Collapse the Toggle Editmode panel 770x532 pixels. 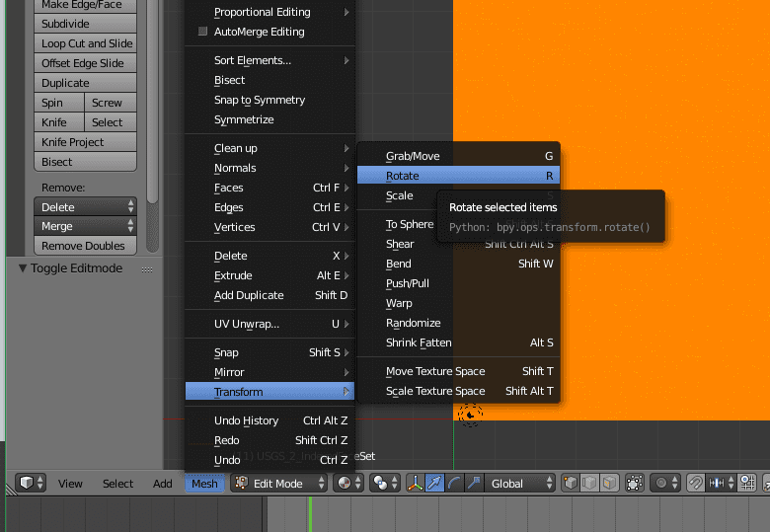(x=23, y=267)
